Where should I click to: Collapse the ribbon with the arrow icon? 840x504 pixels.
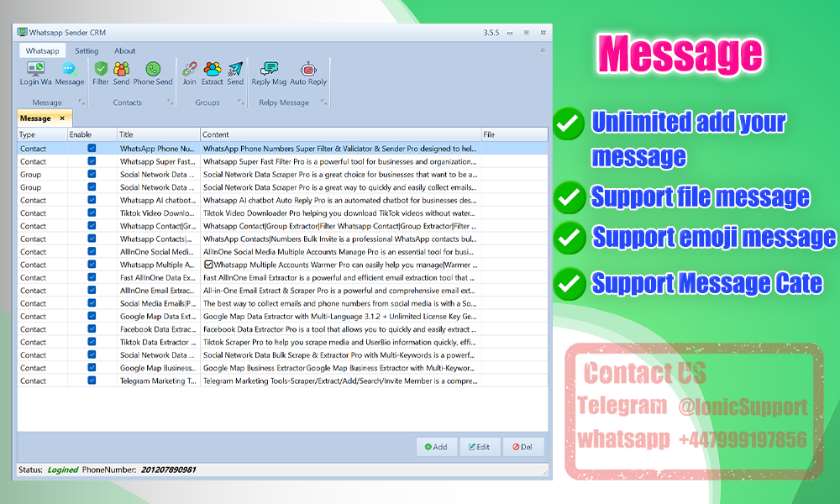[x=543, y=50]
